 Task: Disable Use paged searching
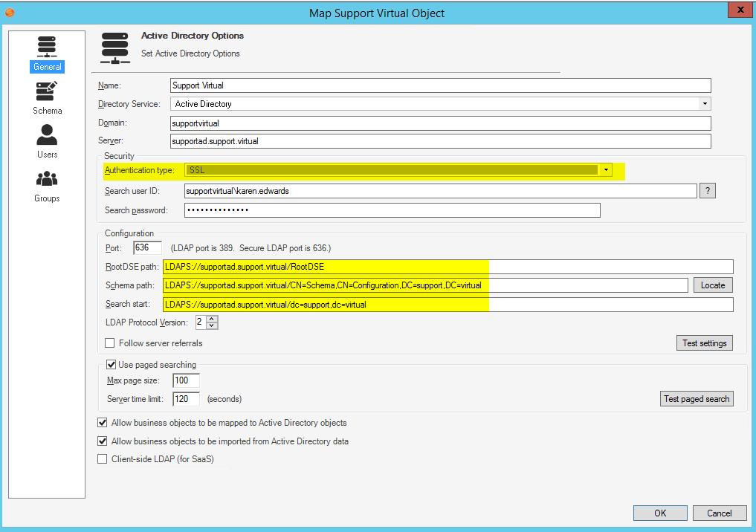pyautogui.click(x=112, y=365)
